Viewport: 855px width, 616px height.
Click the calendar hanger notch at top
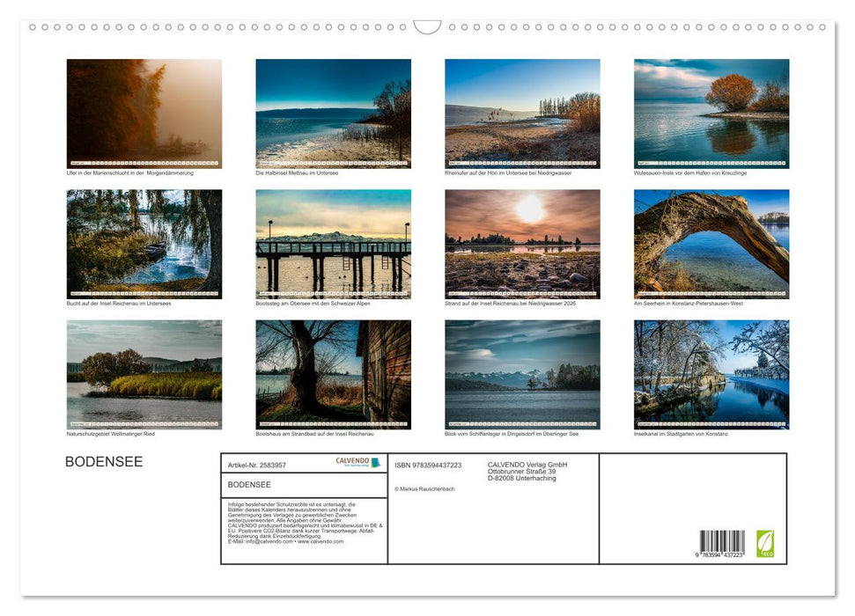[427, 27]
